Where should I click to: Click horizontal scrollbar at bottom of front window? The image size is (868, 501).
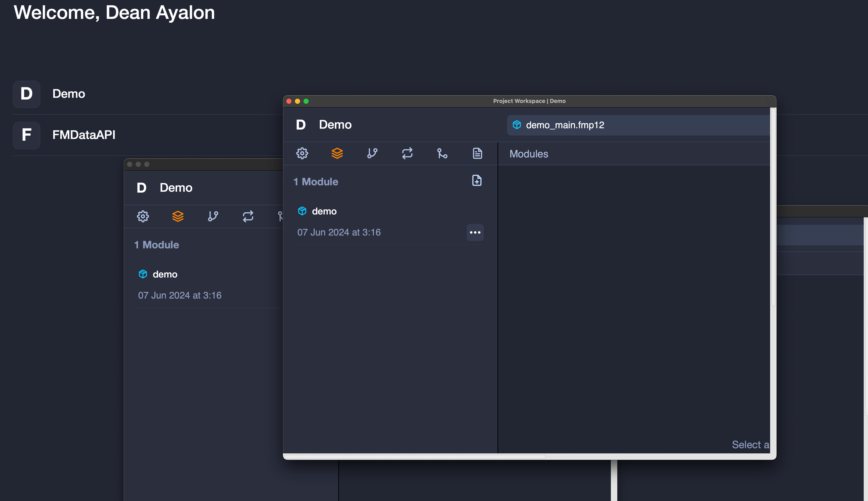[414, 457]
